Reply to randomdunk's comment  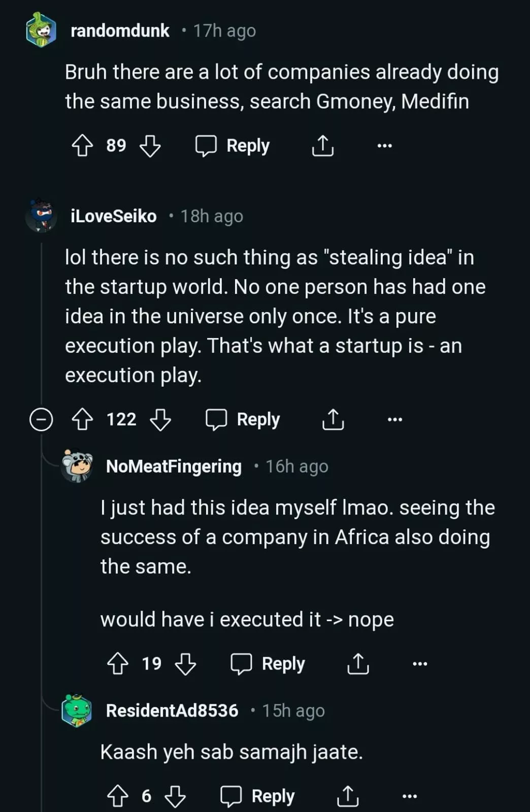click(x=233, y=146)
